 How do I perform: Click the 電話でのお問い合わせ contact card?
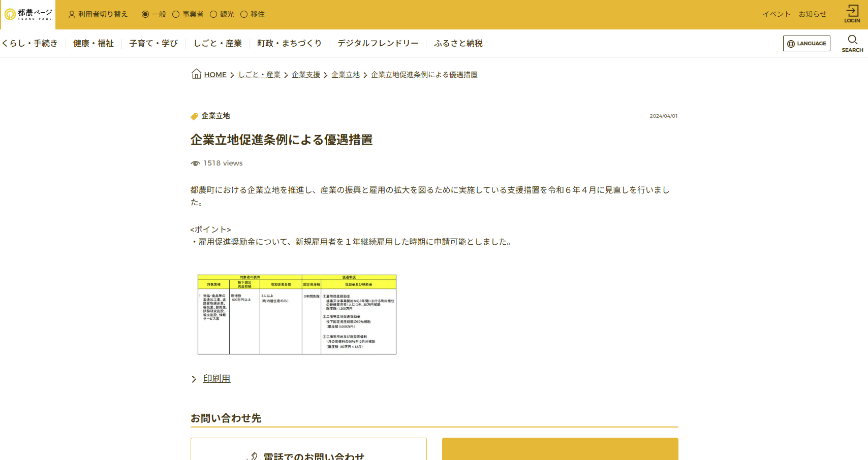click(x=308, y=449)
